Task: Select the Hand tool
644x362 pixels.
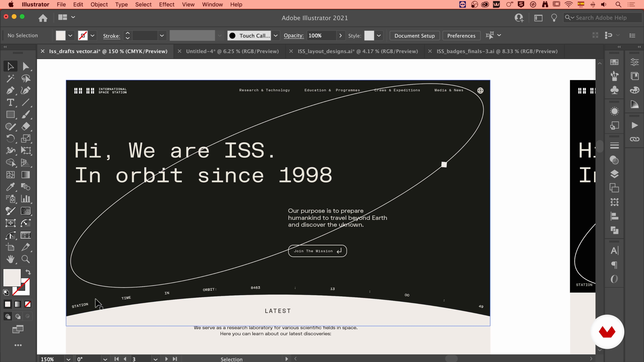Action: (10, 259)
